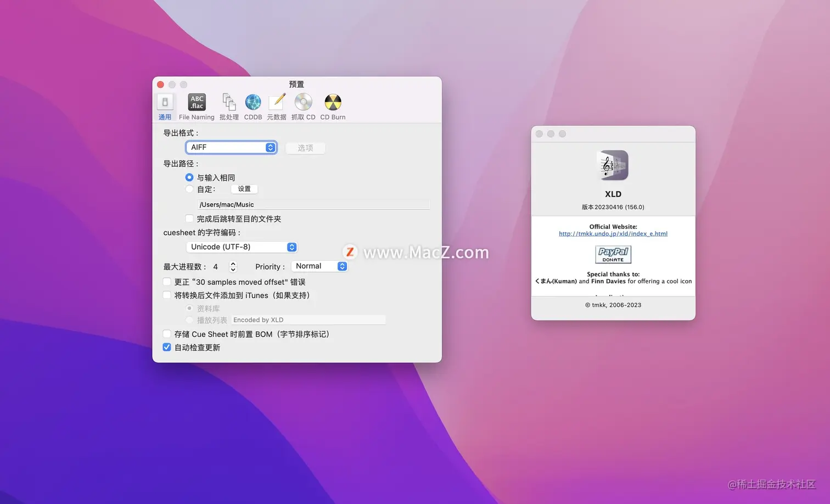Enable 完成后跳转至目的文件夹 checkbox

click(189, 219)
